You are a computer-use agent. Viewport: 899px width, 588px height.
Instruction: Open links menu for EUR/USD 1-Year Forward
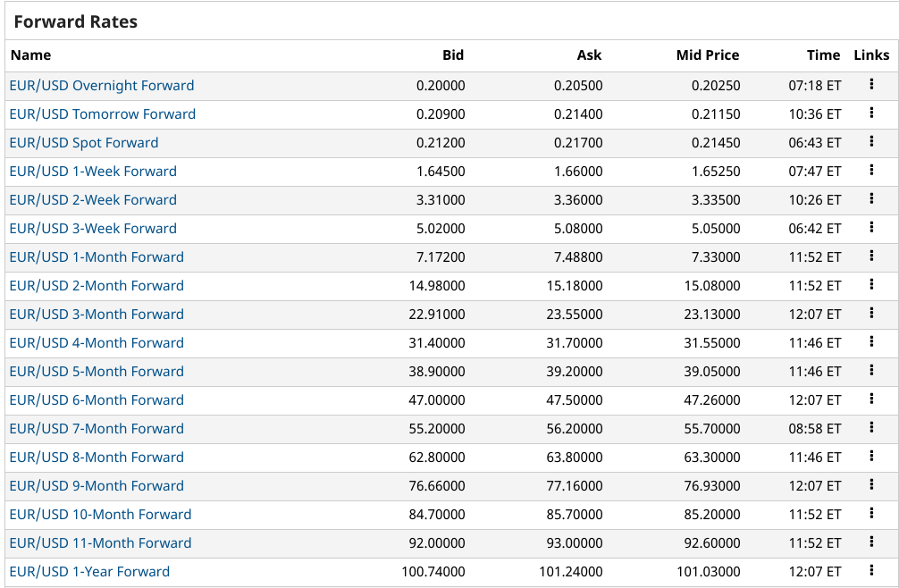coord(871,571)
